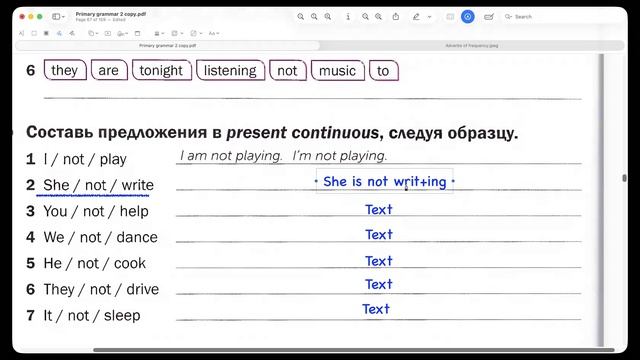The width and height of the screenshot is (640, 360).
Task: Open the Fill Color dropdown
Action: click(196, 33)
